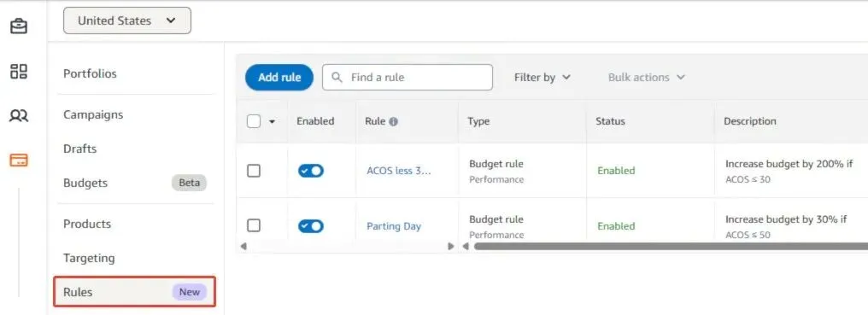Click the wide horizontal table scrollbar thumb
This screenshot has height=315, width=868.
click(x=671, y=247)
